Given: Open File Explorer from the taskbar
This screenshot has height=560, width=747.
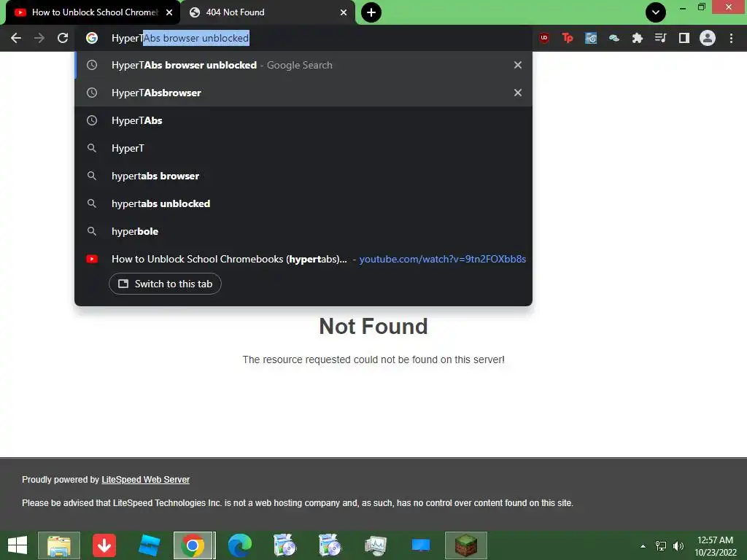Looking at the screenshot, I should (59, 545).
